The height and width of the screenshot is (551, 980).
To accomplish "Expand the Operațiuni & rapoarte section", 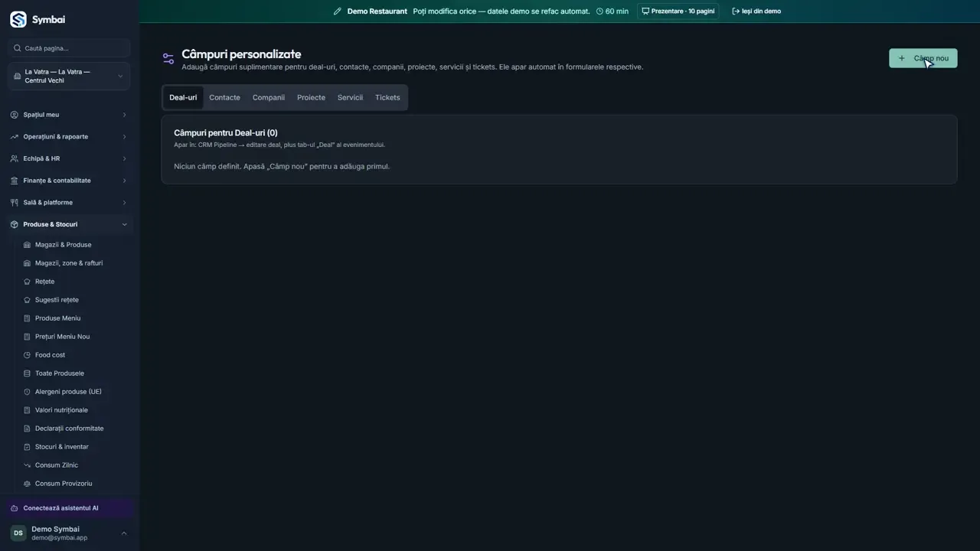I will click(69, 137).
